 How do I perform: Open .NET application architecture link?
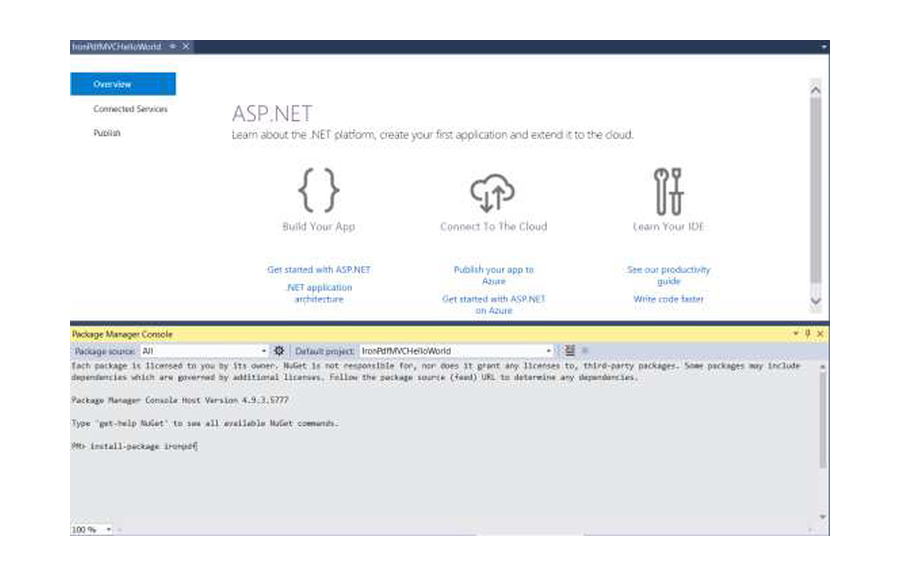(319, 293)
